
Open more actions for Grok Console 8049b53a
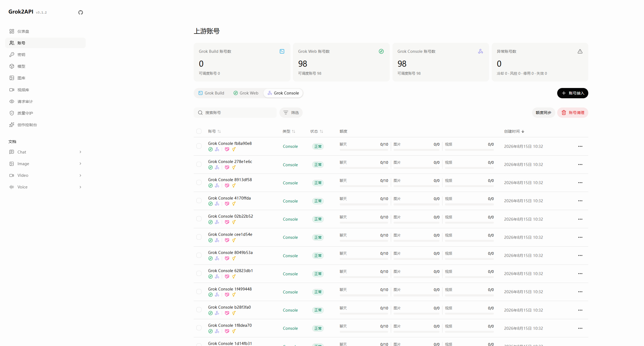tap(580, 256)
